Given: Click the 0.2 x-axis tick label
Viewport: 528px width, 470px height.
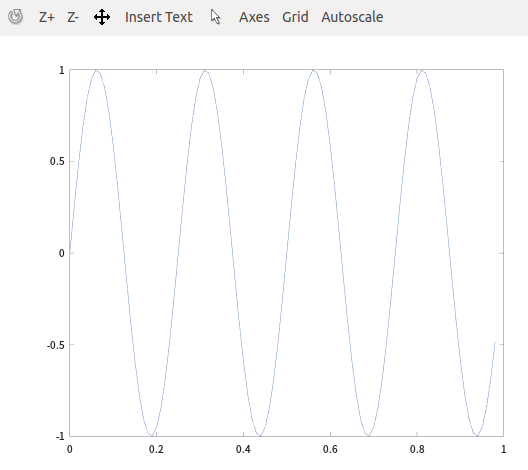Looking at the screenshot, I should [156, 449].
